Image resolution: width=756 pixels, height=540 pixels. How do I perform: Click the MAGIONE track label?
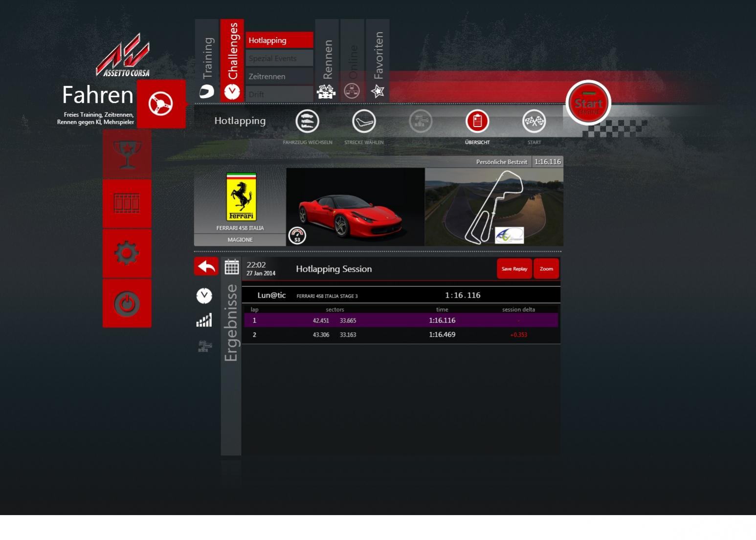240,239
